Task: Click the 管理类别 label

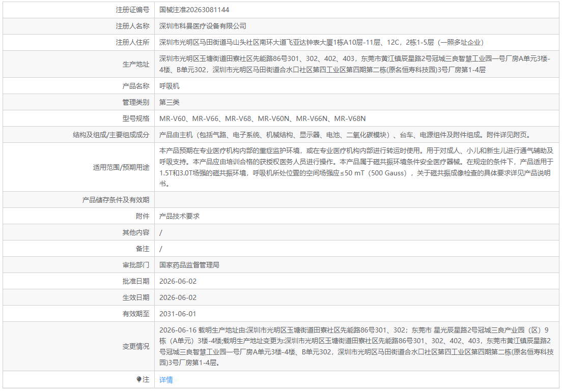Action: point(136,102)
